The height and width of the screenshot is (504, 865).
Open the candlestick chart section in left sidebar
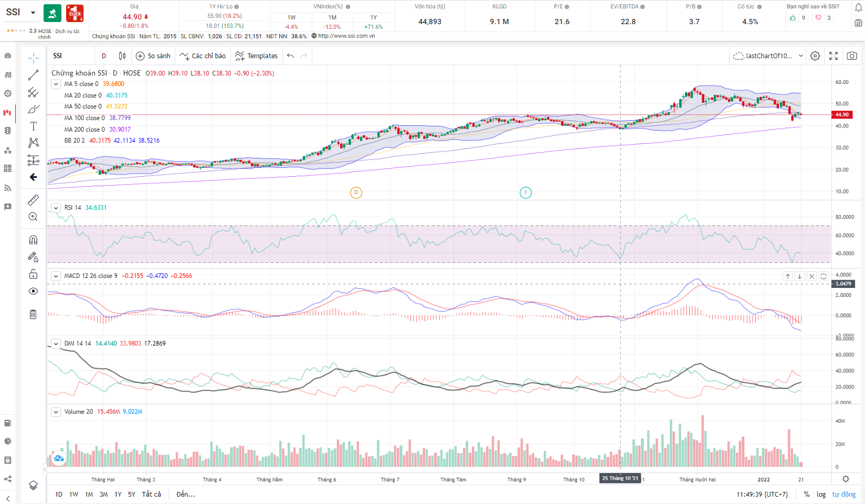(8, 112)
